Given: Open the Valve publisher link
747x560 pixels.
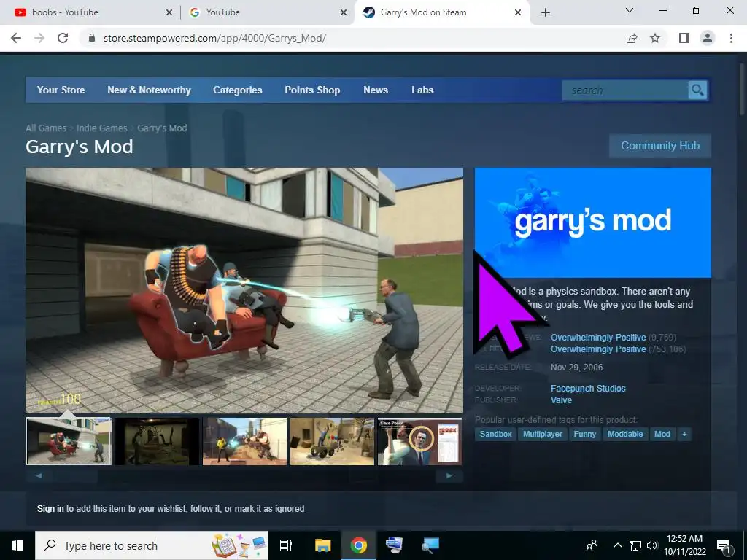Looking at the screenshot, I should tap(561, 400).
